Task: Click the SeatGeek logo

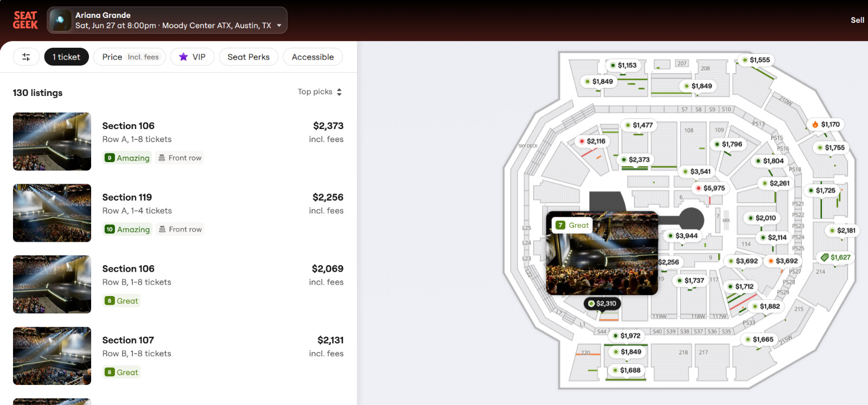Action: coord(25,20)
